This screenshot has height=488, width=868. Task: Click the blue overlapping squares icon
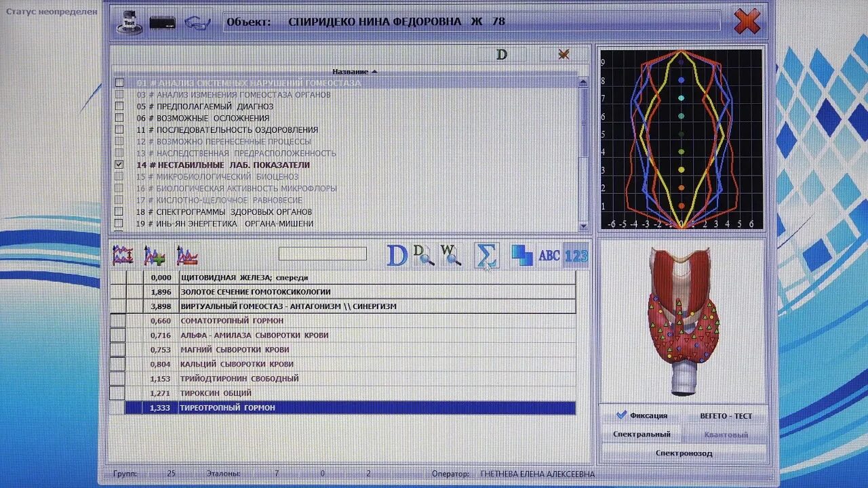tap(521, 255)
